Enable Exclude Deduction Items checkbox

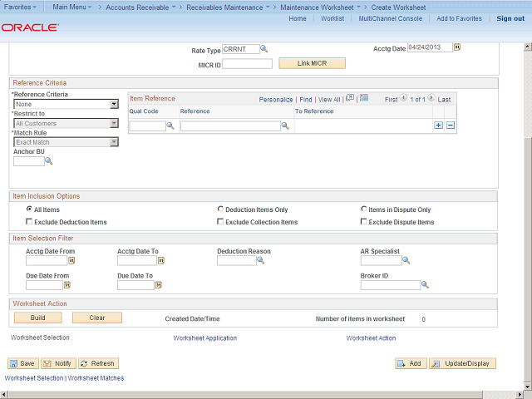30,222
